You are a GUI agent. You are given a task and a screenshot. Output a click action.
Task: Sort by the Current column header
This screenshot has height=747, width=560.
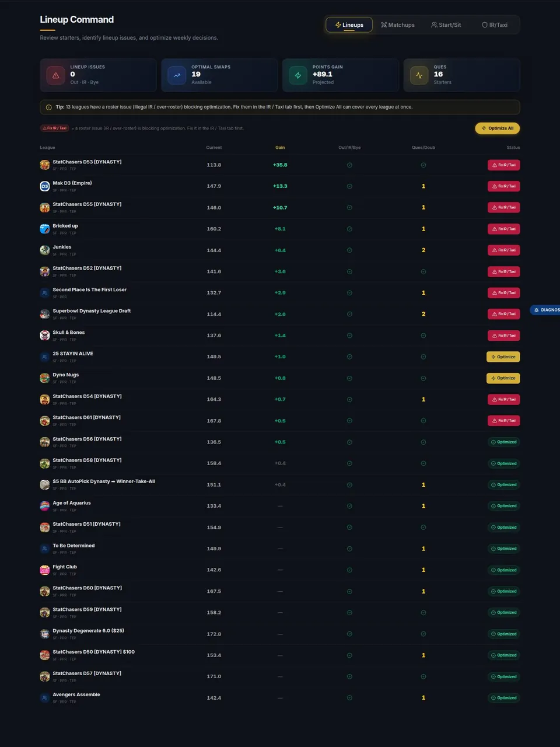pyautogui.click(x=213, y=148)
